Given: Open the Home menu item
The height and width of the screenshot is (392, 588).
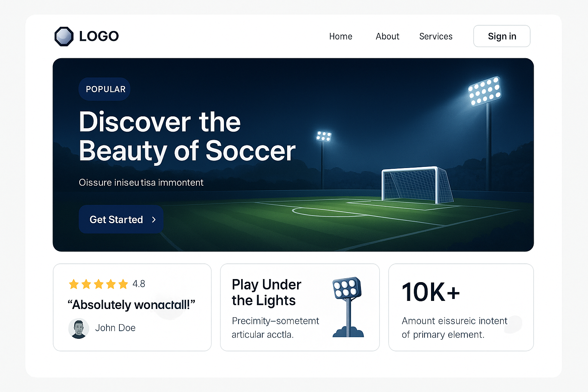Looking at the screenshot, I should tap(341, 36).
